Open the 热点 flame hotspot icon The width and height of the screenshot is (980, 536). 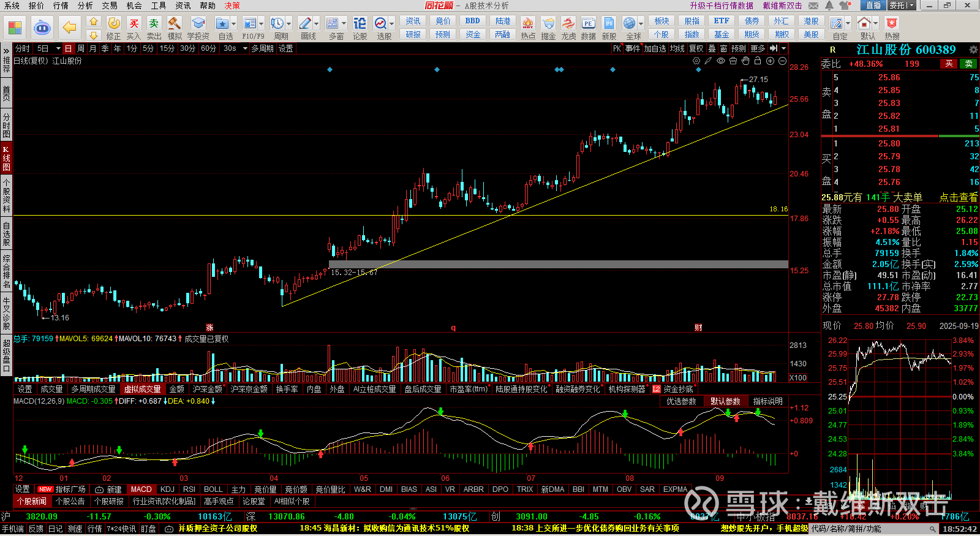point(527,26)
